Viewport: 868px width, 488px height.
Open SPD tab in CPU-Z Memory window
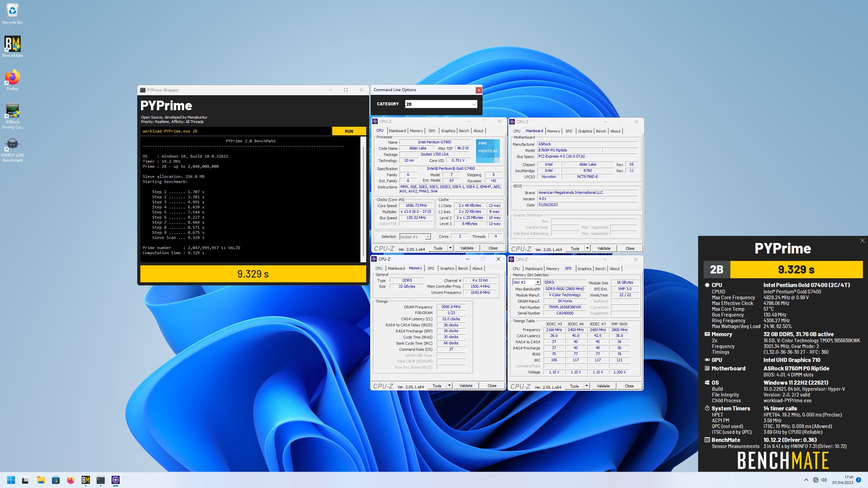click(x=431, y=268)
